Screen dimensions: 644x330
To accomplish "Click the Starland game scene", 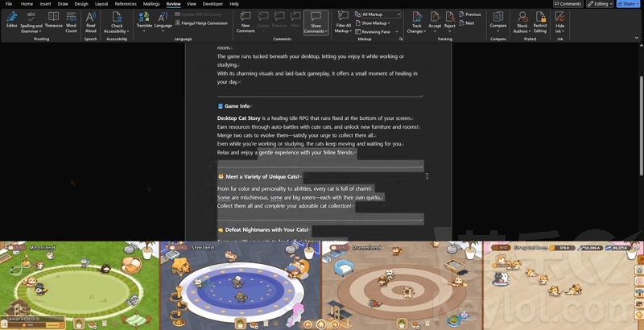I will (x=240, y=286).
